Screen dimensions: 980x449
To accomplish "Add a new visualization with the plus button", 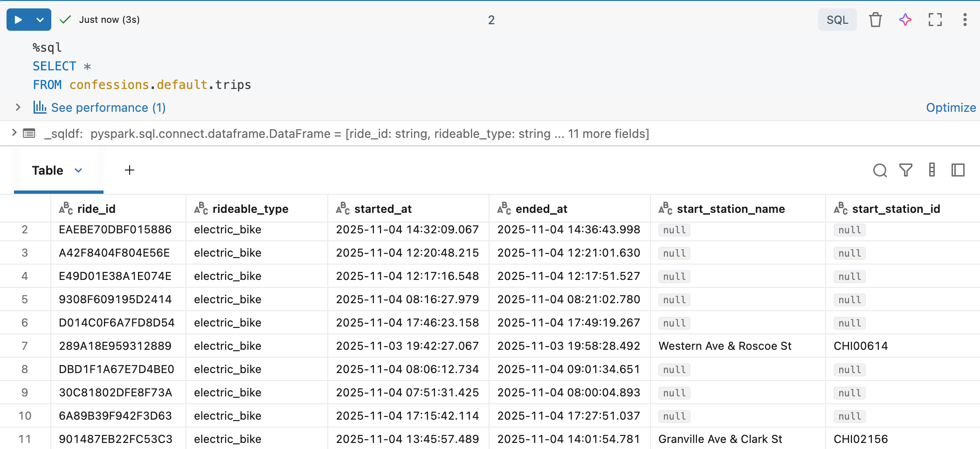I will point(129,170).
